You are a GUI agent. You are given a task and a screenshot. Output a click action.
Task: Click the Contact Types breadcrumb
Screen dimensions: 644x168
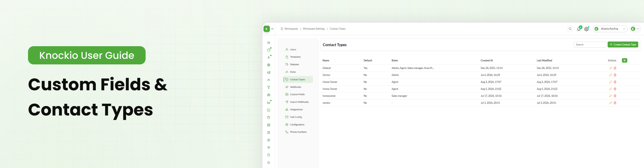pos(337,29)
